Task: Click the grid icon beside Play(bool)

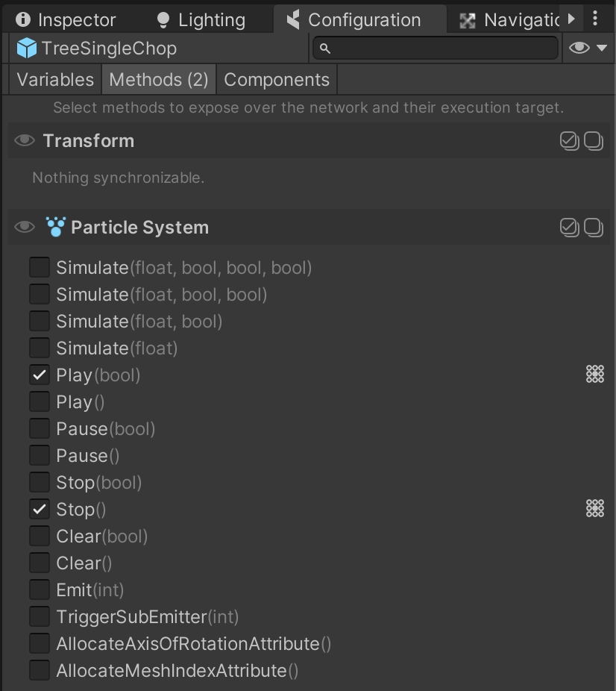Action: (x=594, y=375)
